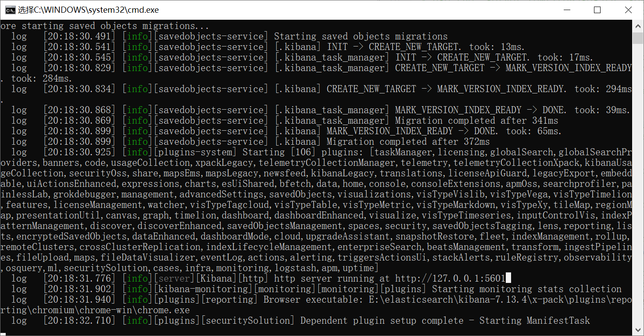Click timestamp [20:18:30.491]
644x336 pixels.
(x=79, y=36)
